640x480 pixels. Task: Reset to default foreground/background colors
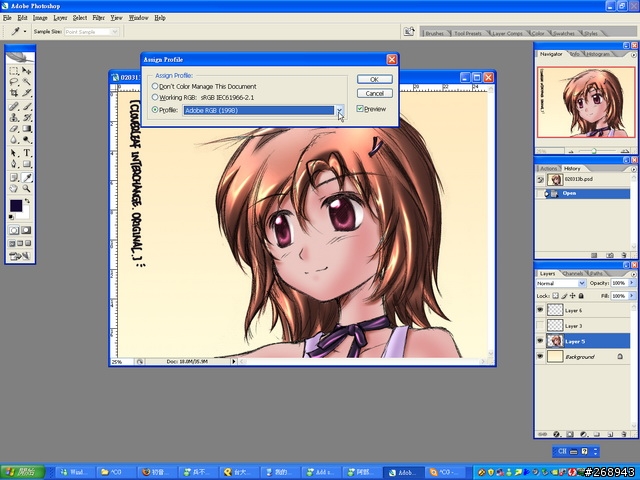(x=11, y=217)
